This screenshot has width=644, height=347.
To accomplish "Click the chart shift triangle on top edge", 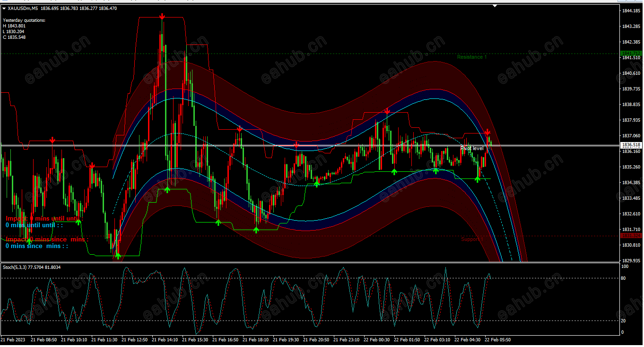I will 495,6.
